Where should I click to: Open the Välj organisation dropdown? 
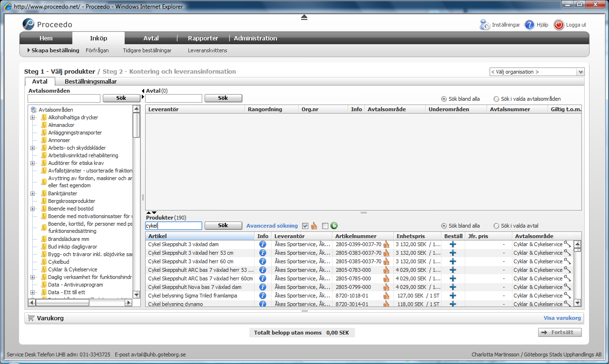pyautogui.click(x=537, y=72)
